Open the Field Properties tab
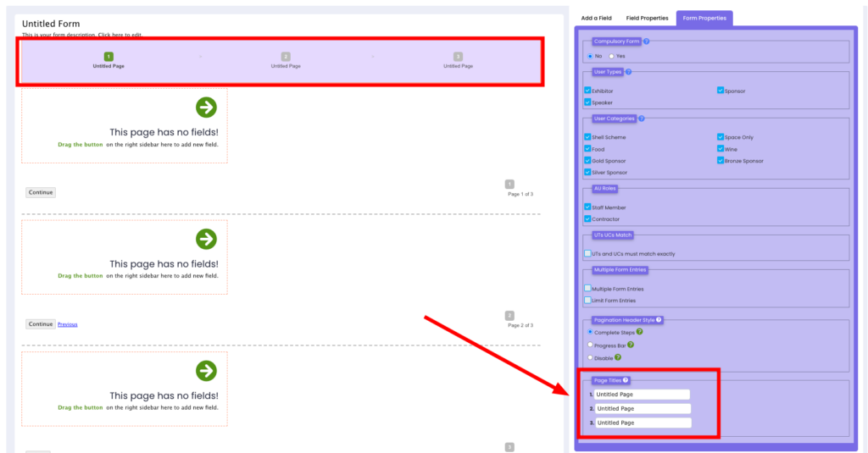Image resolution: width=868 pixels, height=453 pixels. [x=647, y=18]
